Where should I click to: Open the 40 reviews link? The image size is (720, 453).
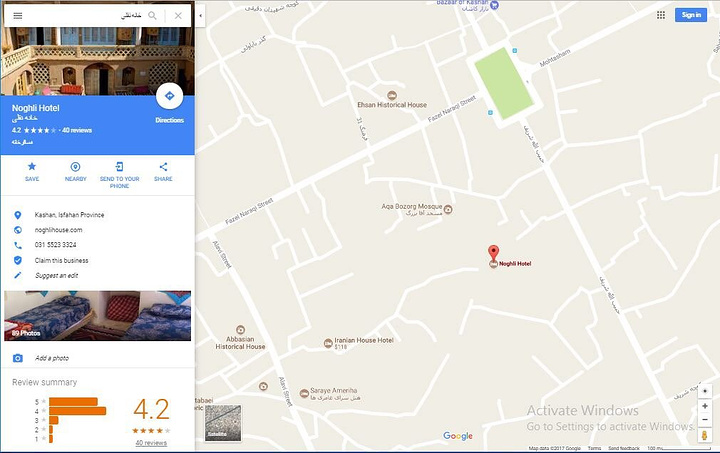(x=151, y=443)
